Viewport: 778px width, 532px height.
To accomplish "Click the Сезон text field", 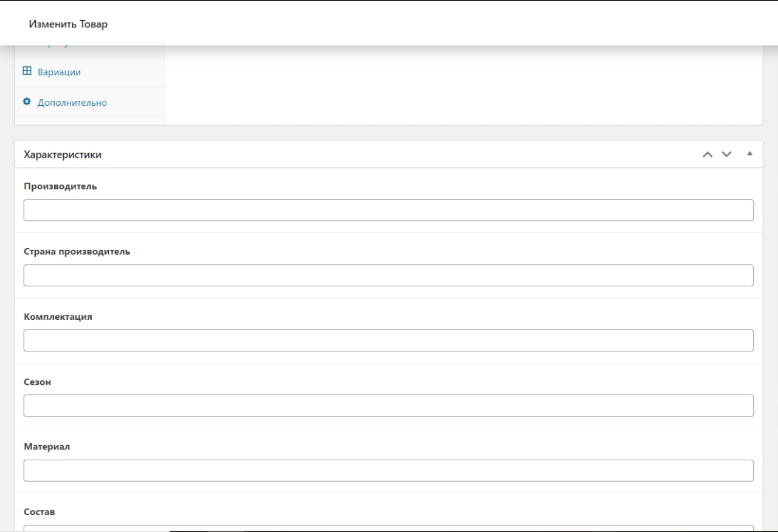I will tap(388, 406).
